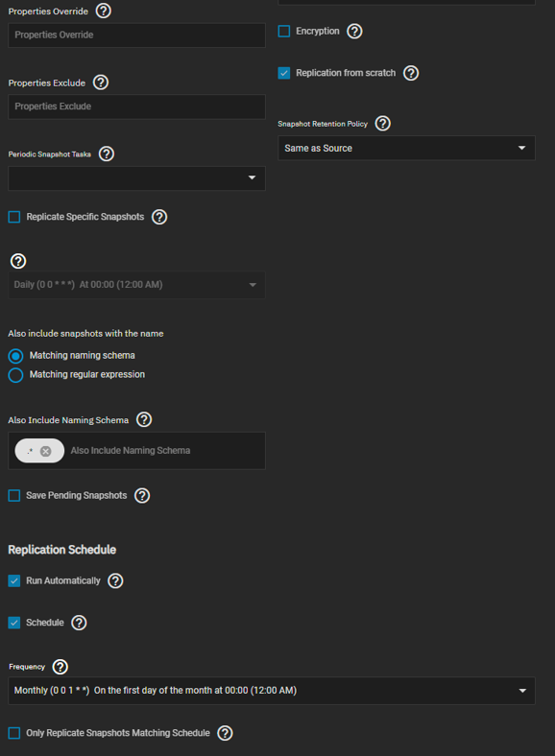Click into the Properties Override field
Viewport: 555px width, 756px height.
coord(136,35)
